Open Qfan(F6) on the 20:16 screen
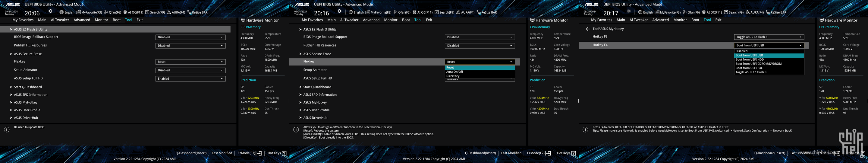The width and height of the screenshot is (868, 163). (402, 12)
